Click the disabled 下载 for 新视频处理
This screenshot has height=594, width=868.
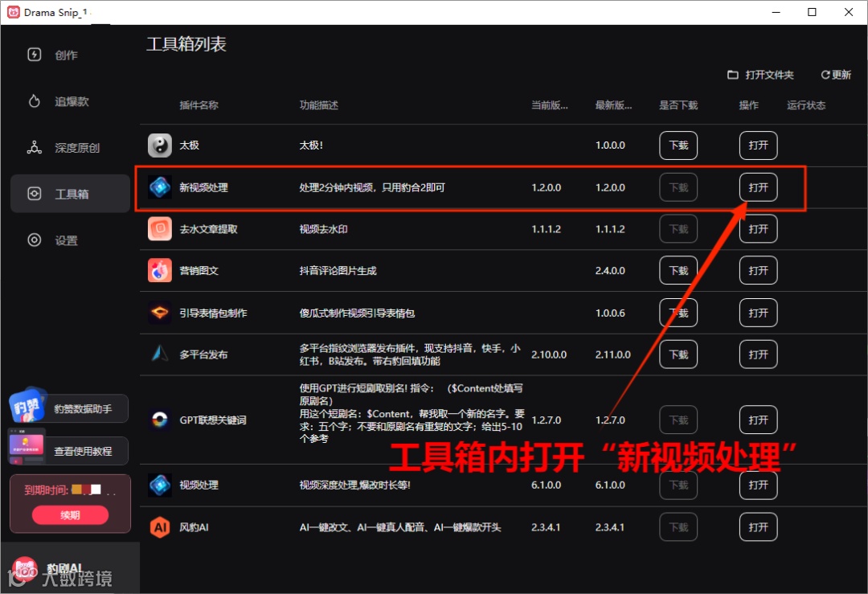pyautogui.click(x=678, y=187)
